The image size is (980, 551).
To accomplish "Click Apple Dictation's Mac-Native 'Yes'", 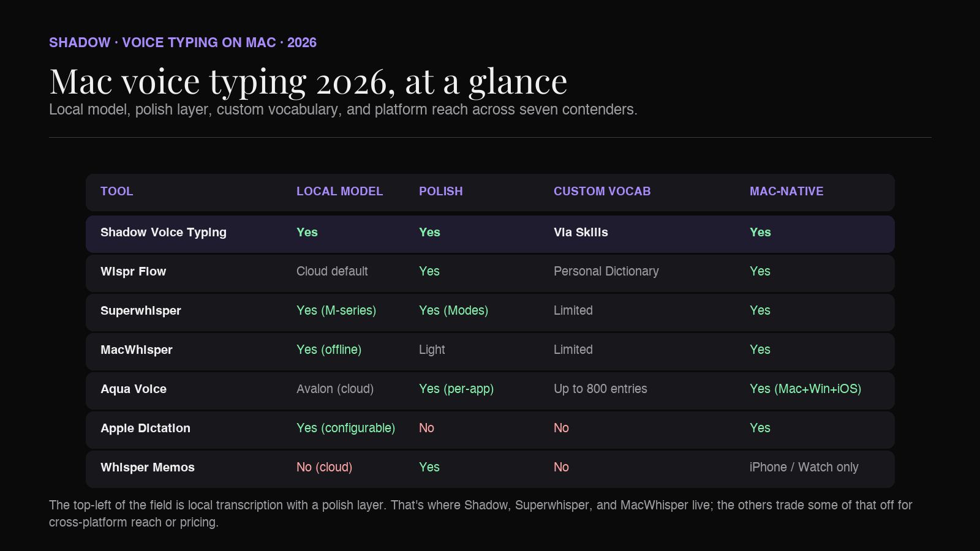I will (760, 429).
